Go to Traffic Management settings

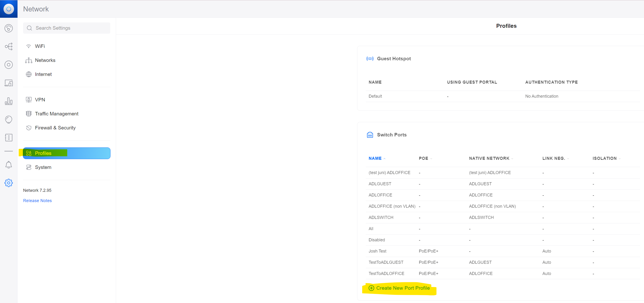pos(57,114)
